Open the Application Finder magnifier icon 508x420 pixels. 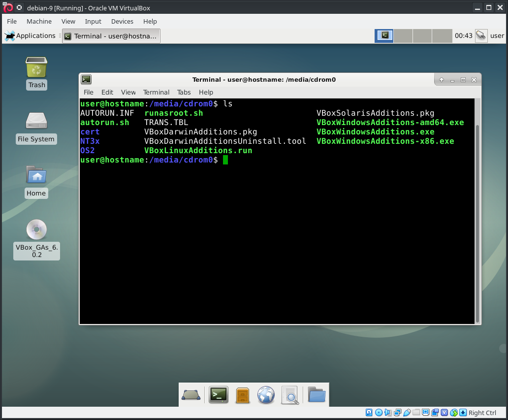point(290,394)
